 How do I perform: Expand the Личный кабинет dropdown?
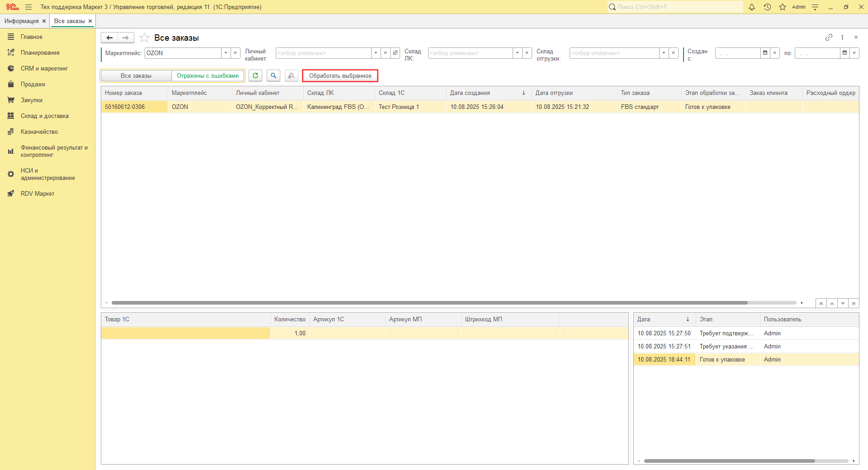[x=376, y=53]
